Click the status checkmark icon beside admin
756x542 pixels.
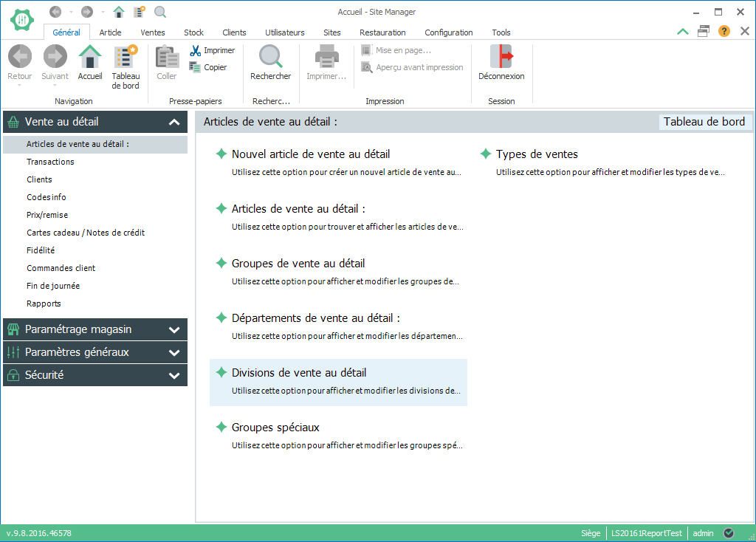pyautogui.click(x=729, y=533)
